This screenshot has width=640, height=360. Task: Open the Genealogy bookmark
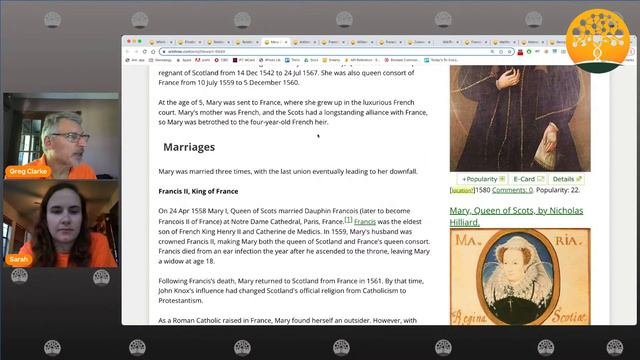coord(160,60)
